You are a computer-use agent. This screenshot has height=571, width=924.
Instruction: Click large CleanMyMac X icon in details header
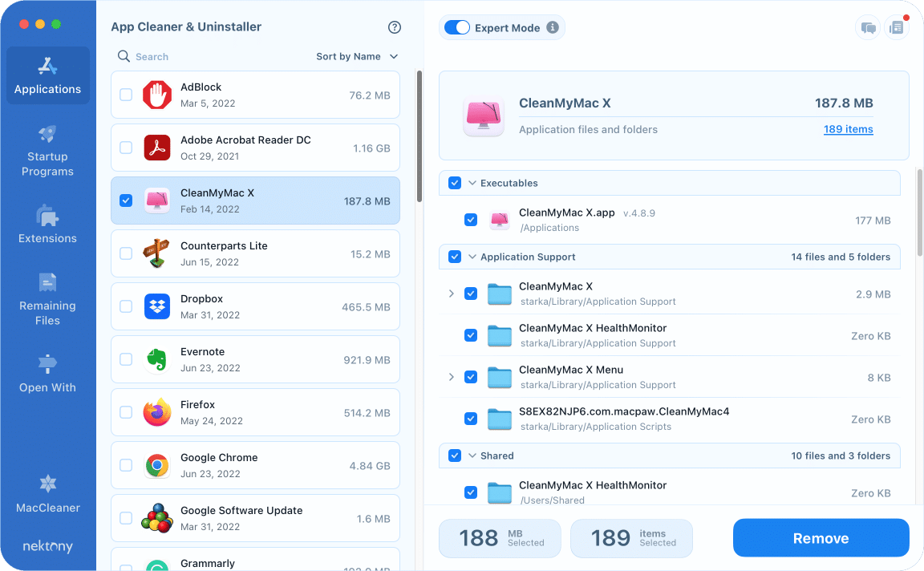point(484,116)
